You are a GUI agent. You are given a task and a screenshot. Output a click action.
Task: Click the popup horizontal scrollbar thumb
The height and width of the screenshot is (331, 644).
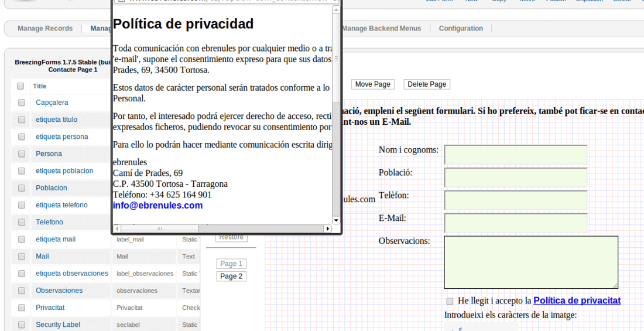[159, 228]
